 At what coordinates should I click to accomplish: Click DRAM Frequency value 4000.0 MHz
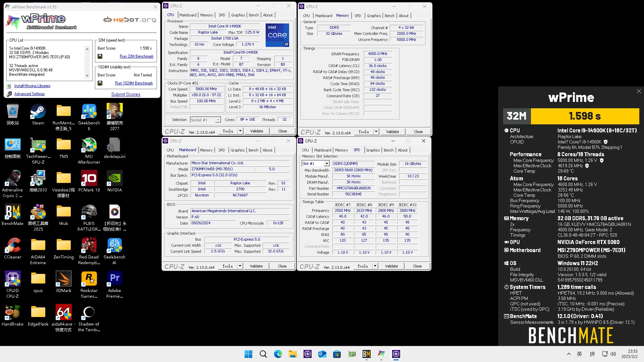tap(377, 54)
